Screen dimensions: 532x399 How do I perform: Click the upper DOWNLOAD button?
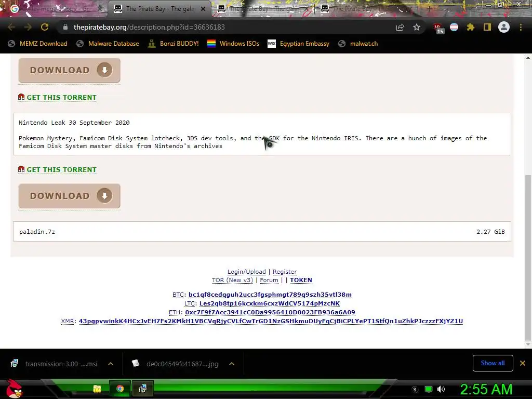click(x=69, y=70)
